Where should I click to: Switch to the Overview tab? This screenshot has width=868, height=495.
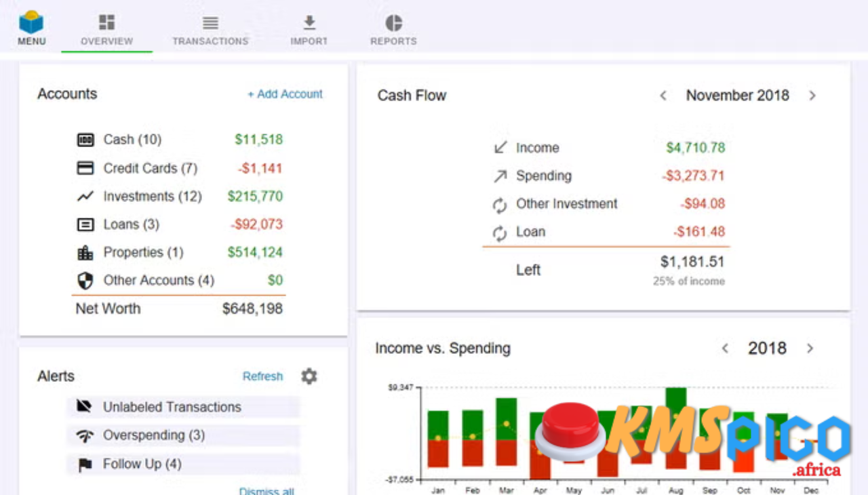pyautogui.click(x=106, y=31)
